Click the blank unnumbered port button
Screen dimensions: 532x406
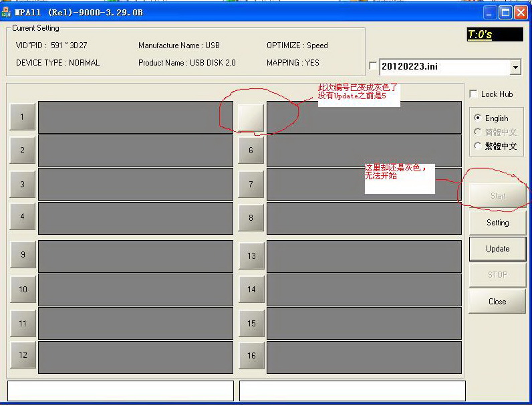(x=251, y=117)
